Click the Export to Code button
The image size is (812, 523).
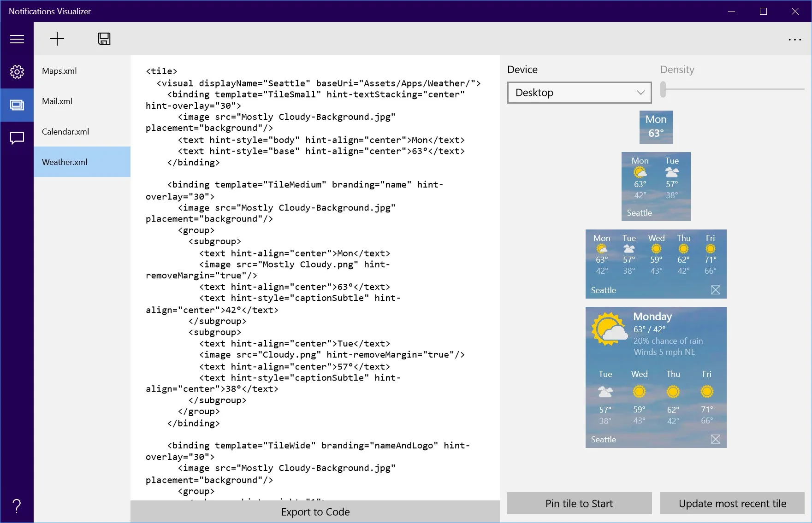[315, 512]
